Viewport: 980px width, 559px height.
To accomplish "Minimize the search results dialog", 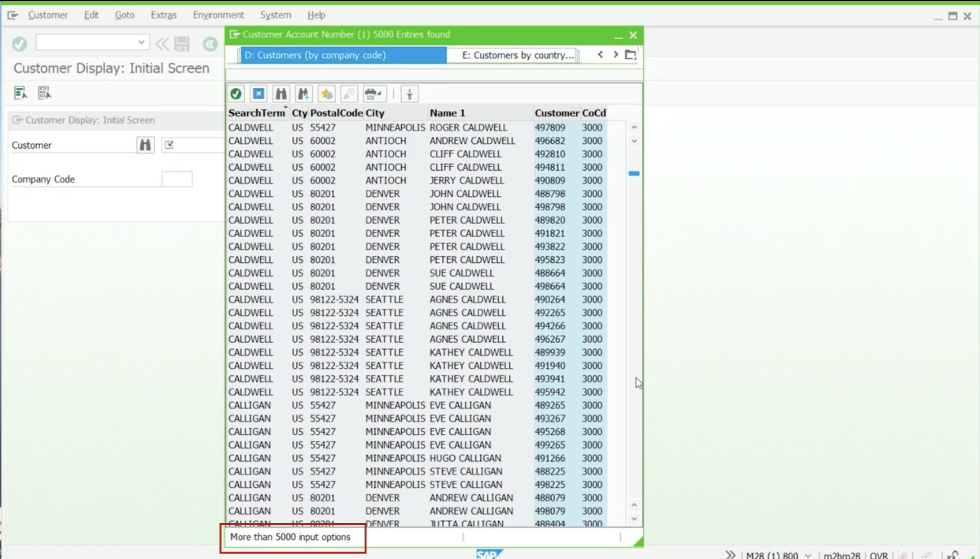I will (618, 36).
